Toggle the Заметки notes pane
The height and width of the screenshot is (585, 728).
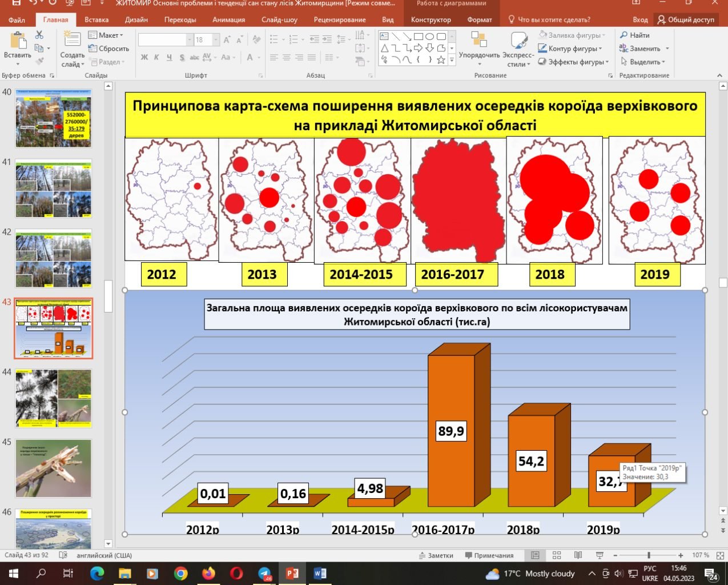436,555
